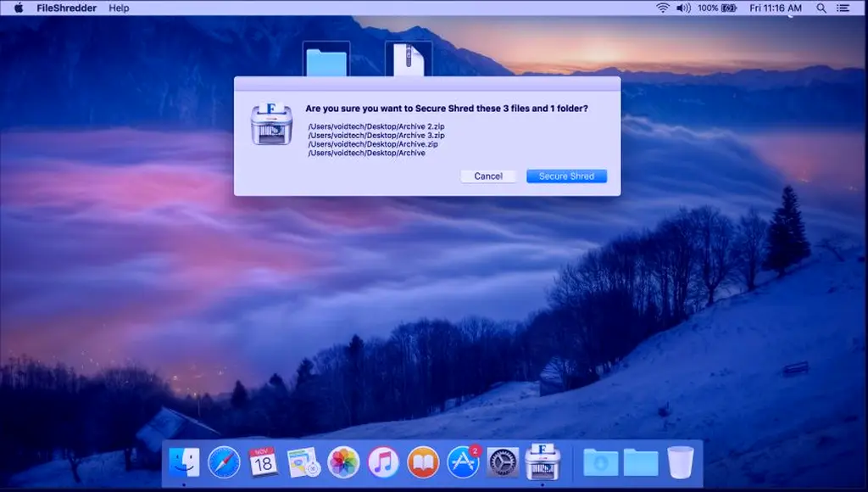Click the FileShredder icon in the Dock
The width and height of the screenshot is (868, 492).
542,461
